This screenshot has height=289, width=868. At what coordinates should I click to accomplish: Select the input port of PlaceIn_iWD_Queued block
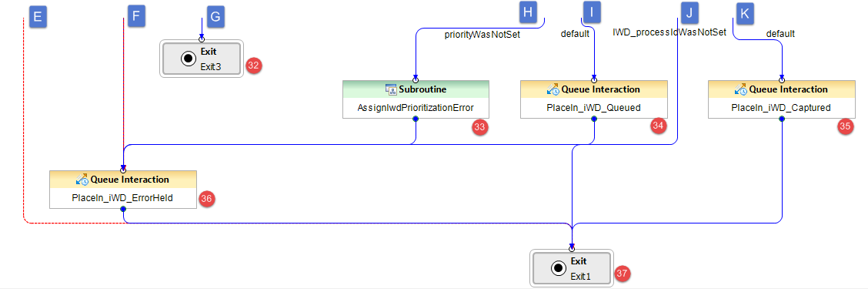pyautogui.click(x=594, y=80)
